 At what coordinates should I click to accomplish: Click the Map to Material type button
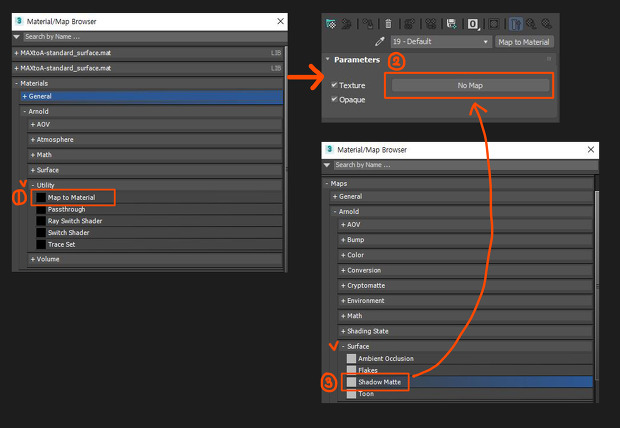[525, 42]
